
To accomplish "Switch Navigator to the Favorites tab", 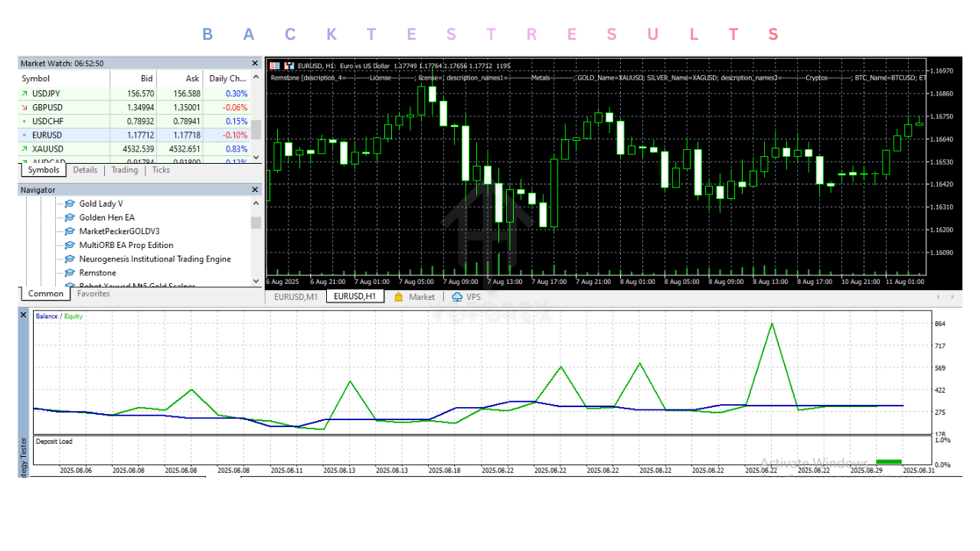I will [x=93, y=294].
